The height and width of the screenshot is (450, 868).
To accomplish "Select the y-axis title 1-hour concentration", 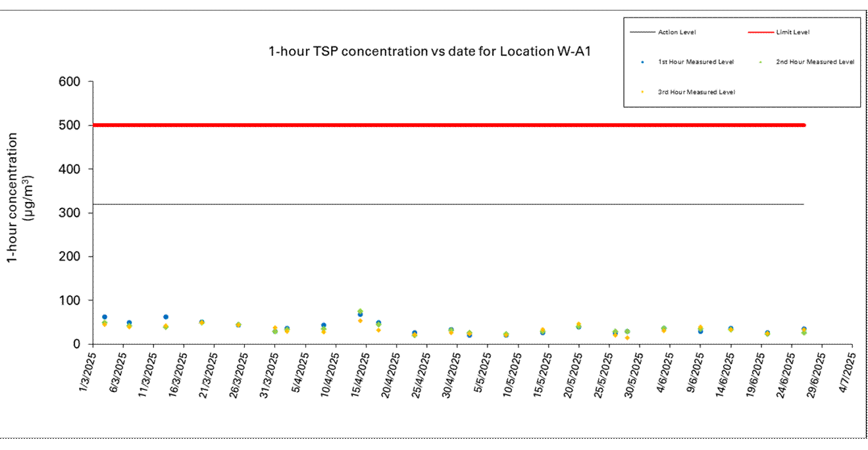I will pyautogui.click(x=21, y=197).
